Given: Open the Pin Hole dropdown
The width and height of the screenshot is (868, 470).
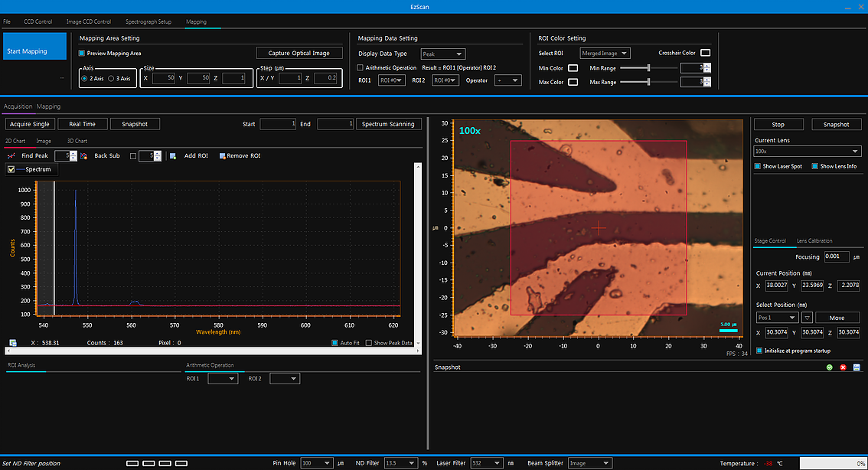Looking at the screenshot, I should [317, 463].
